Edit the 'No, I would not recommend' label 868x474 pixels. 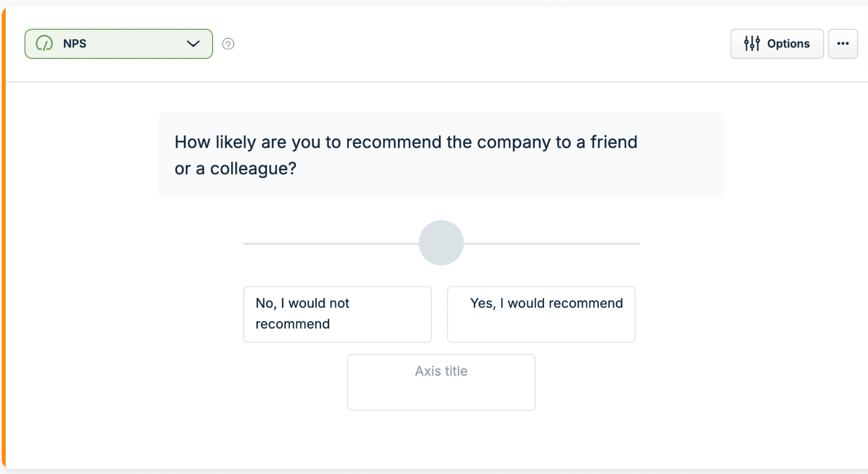coord(337,314)
